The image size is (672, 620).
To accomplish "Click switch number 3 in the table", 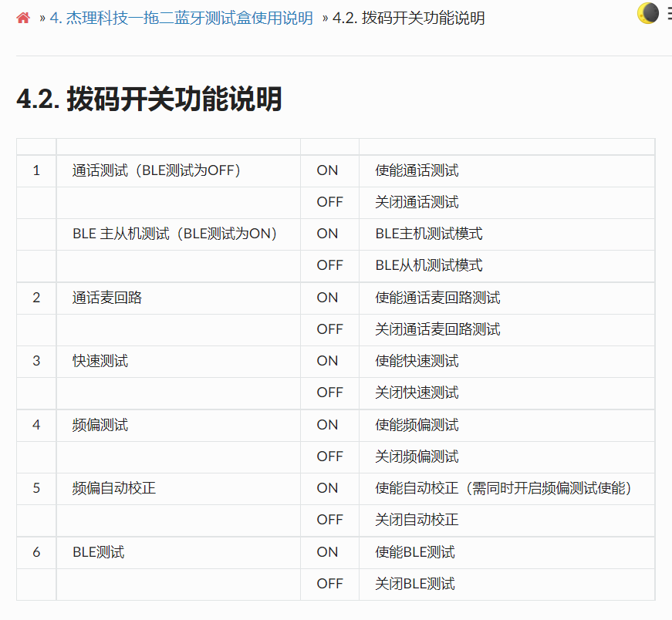I will pos(36,361).
